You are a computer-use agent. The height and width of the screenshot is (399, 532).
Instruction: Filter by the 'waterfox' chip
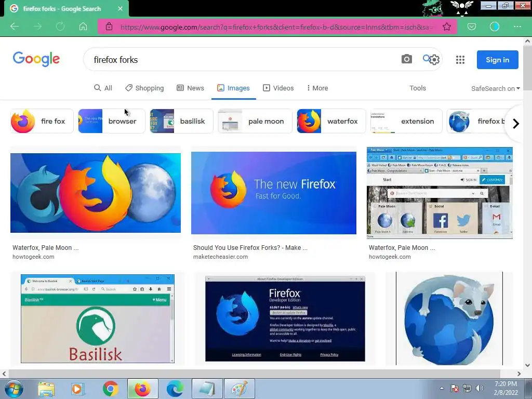331,121
